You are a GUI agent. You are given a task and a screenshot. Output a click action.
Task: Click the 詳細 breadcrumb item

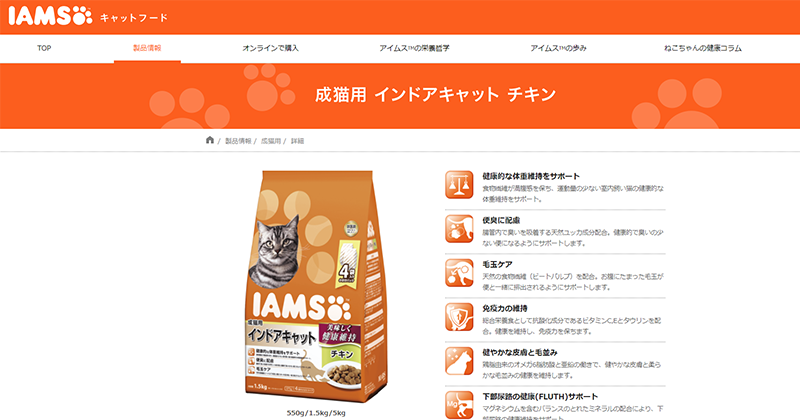coord(297,141)
